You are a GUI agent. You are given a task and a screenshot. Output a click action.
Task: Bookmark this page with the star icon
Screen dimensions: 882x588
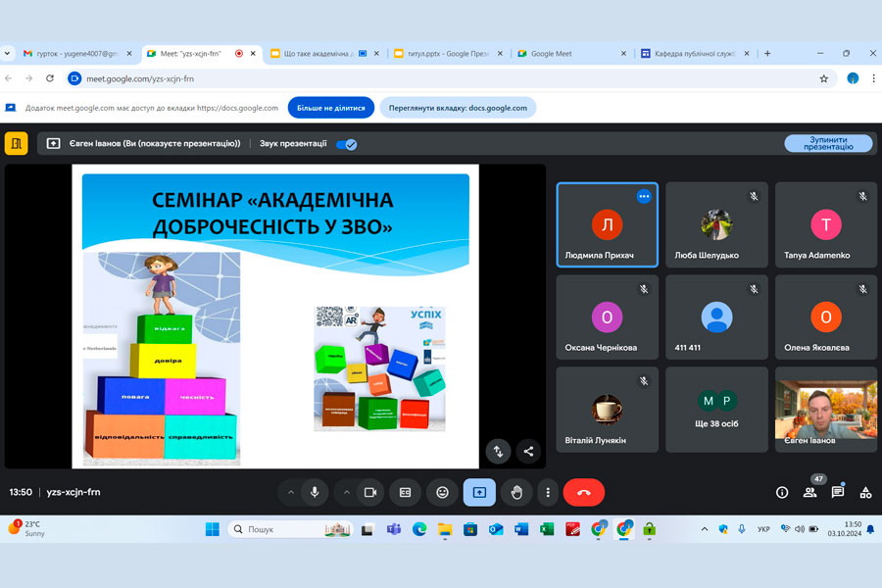click(823, 78)
